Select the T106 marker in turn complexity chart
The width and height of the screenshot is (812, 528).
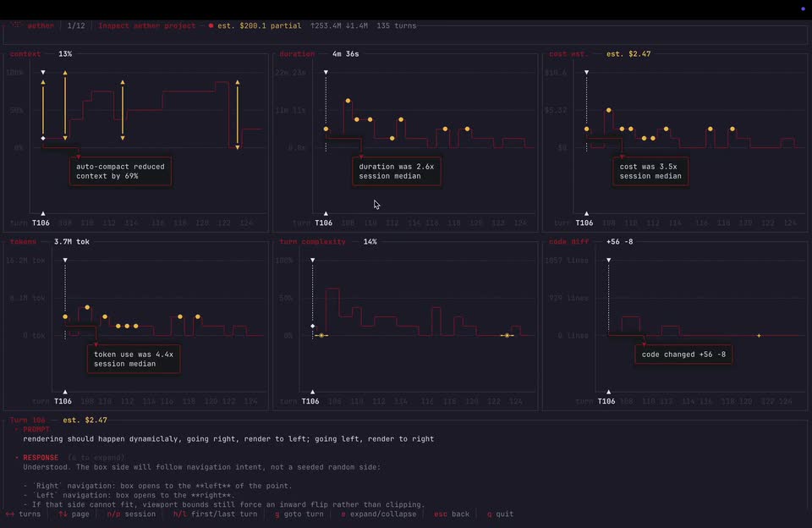coord(310,401)
